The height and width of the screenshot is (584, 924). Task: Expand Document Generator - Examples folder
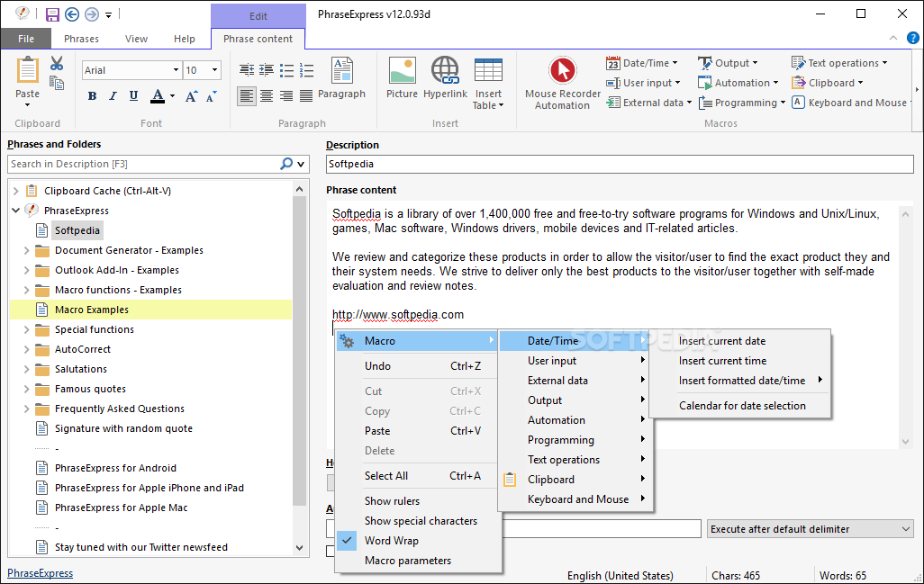coord(26,250)
